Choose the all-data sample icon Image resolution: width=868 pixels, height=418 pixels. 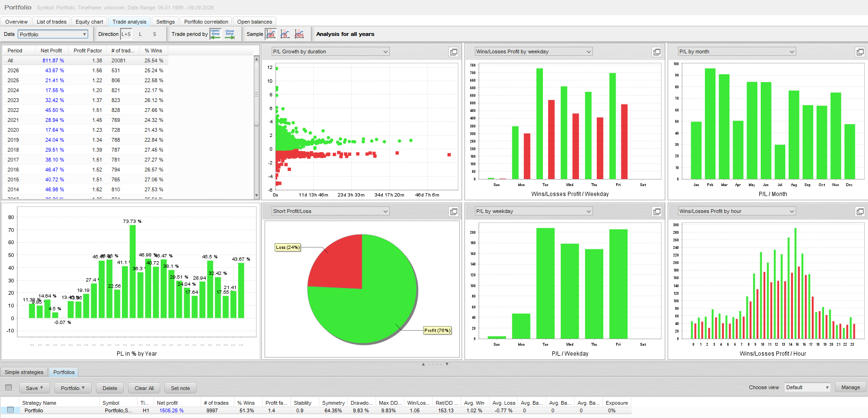click(271, 34)
